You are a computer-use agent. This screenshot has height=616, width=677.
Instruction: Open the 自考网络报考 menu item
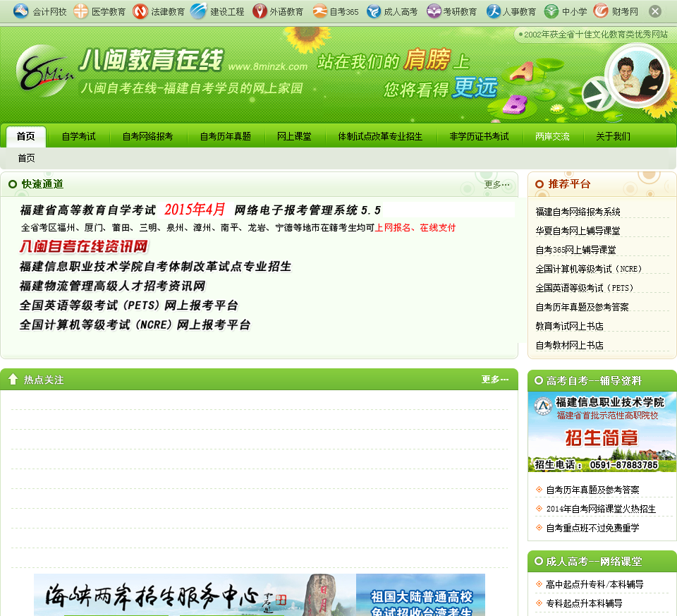147,136
